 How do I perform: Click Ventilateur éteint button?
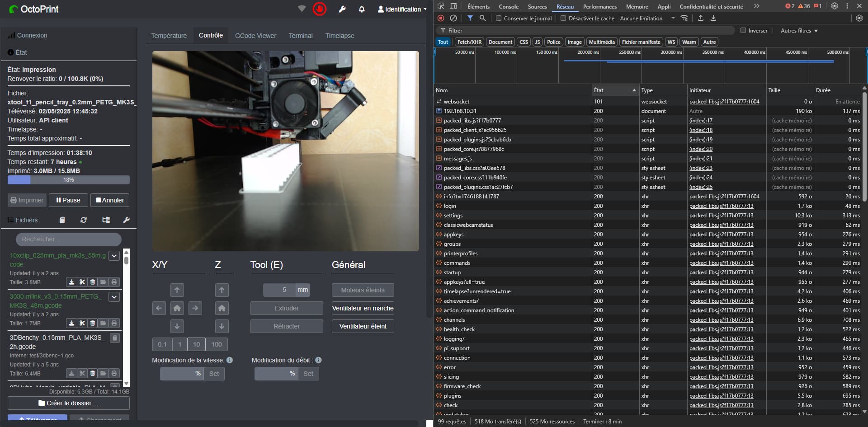[x=363, y=326]
